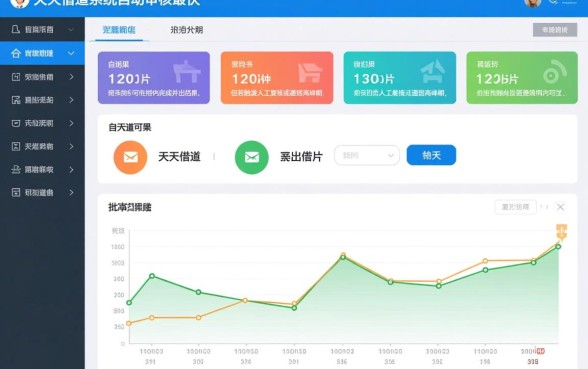Open the green statistic card's value
Viewport: 588px width, 369px height.
[x=497, y=79]
